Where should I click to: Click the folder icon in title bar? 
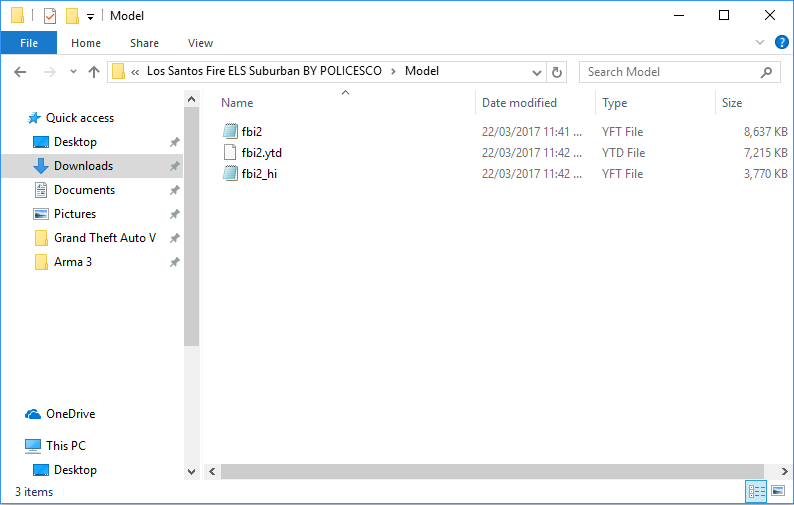pos(18,16)
